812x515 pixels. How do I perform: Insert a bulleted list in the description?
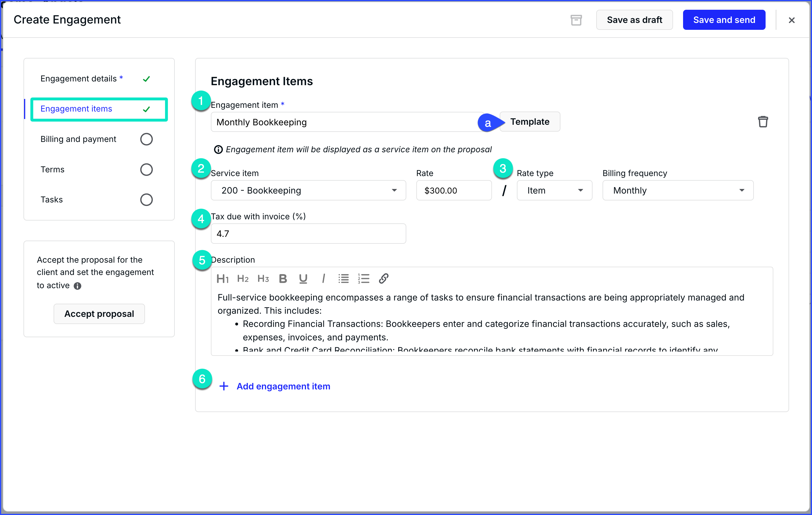pyautogui.click(x=343, y=278)
